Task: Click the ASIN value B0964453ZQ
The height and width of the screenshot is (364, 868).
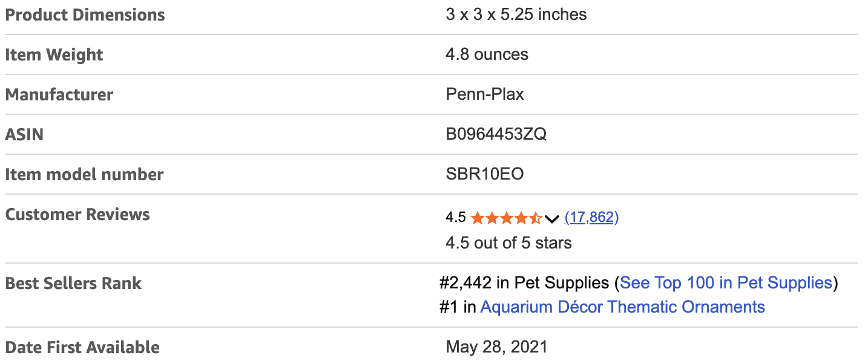Action: point(496,134)
